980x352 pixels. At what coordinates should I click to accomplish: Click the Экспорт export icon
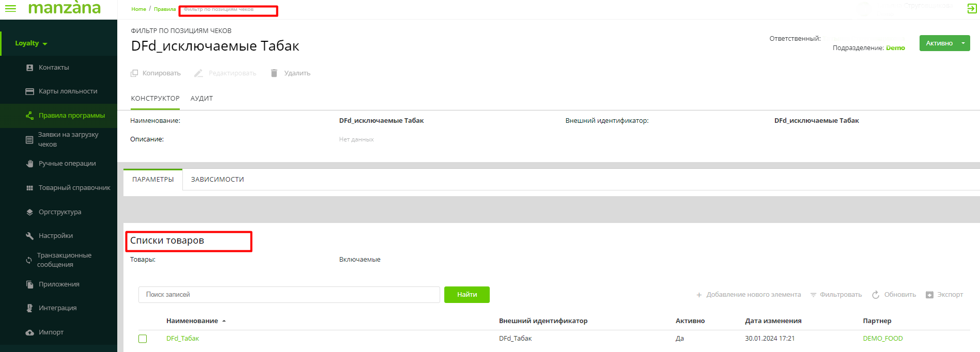click(x=929, y=295)
